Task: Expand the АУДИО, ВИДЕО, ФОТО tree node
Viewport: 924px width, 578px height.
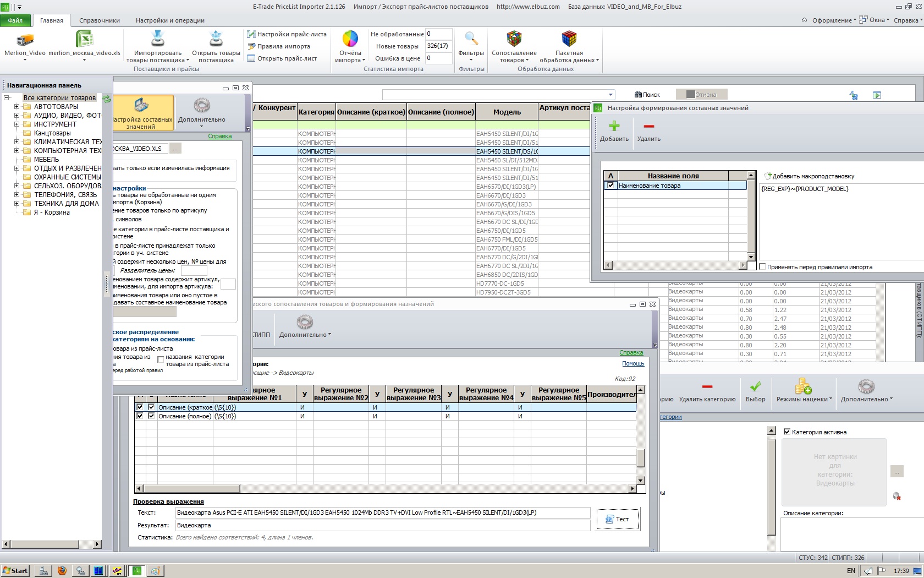Action: coord(16,116)
